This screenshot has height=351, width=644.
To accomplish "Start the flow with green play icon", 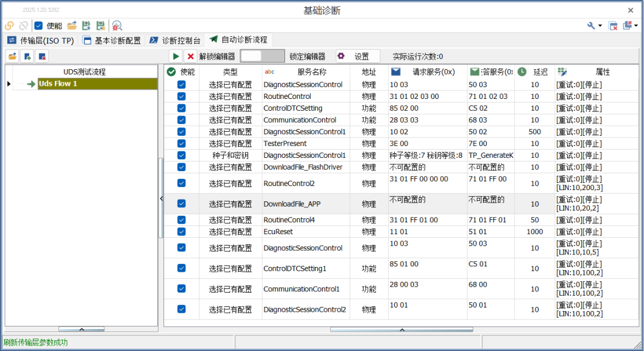I will click(x=176, y=56).
